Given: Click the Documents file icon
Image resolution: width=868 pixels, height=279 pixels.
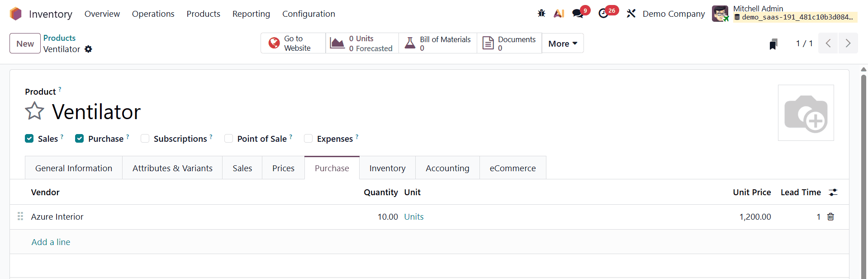Looking at the screenshot, I should pos(488,43).
